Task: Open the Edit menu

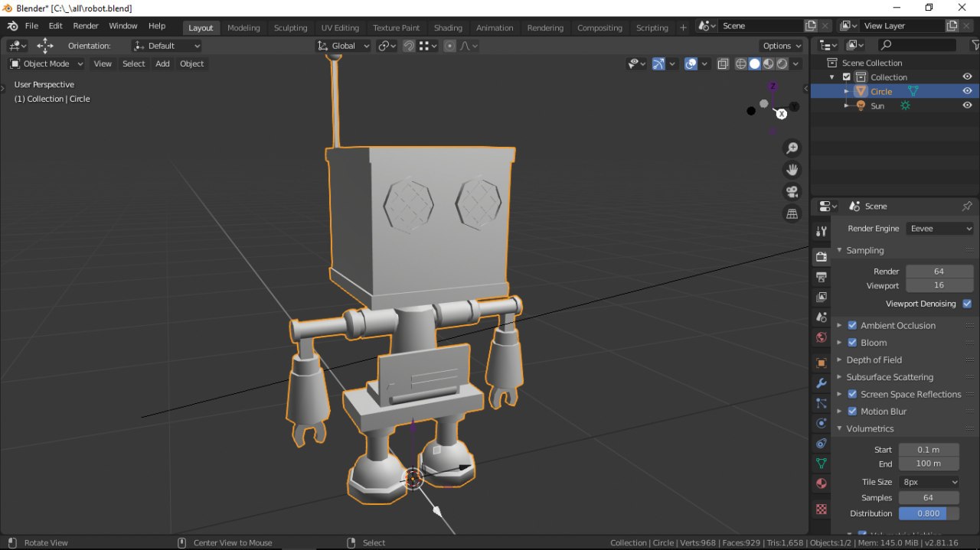Action: pos(56,26)
